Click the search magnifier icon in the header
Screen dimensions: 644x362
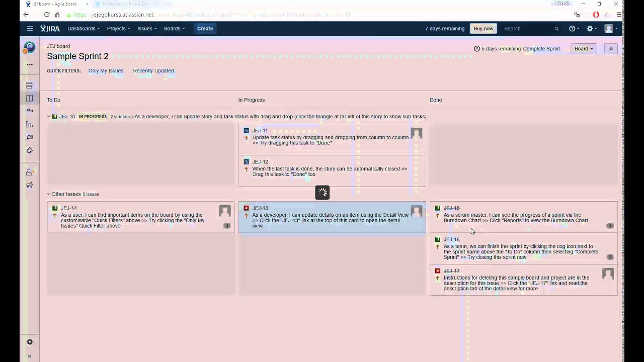[x=556, y=29]
